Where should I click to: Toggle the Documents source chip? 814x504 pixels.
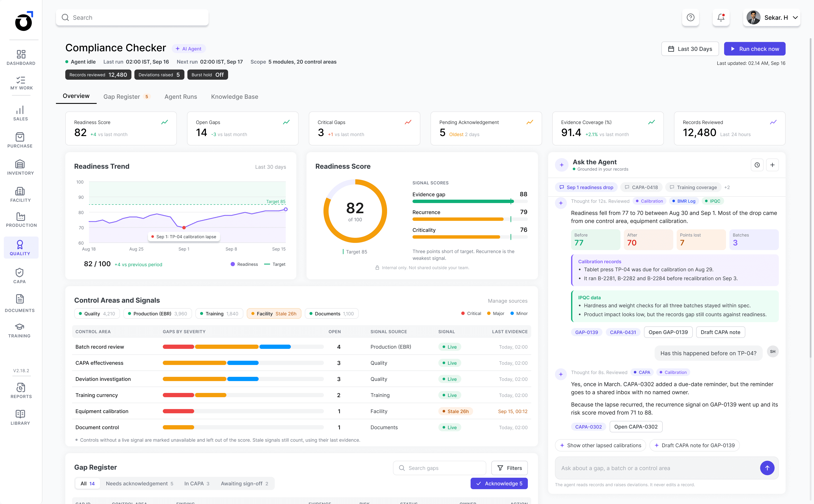click(331, 313)
